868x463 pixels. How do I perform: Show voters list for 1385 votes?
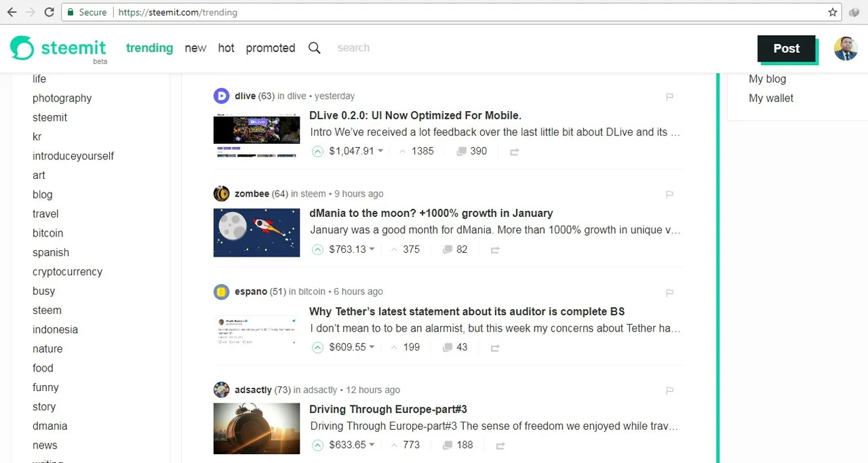click(416, 151)
